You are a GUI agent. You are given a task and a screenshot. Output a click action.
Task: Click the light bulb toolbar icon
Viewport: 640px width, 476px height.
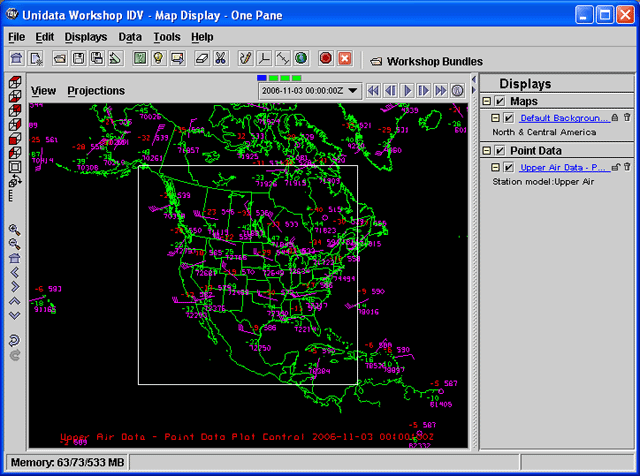pos(158,59)
